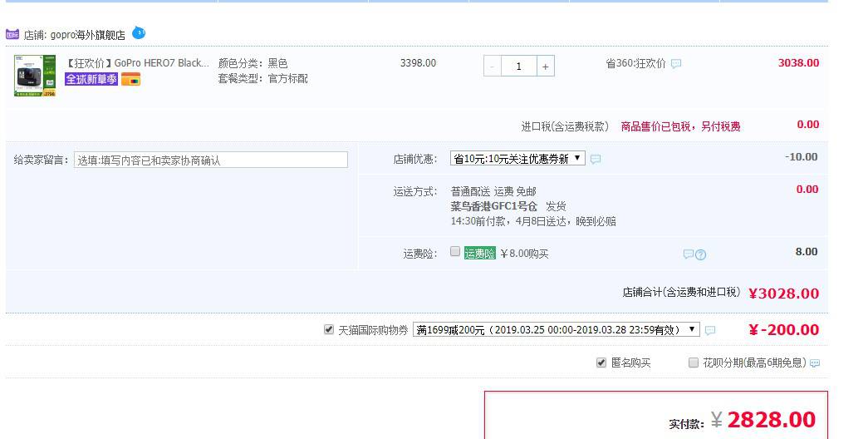Enable the 花呗分期 installment checkbox
Viewport: 868px width, 439px height.
click(693, 363)
